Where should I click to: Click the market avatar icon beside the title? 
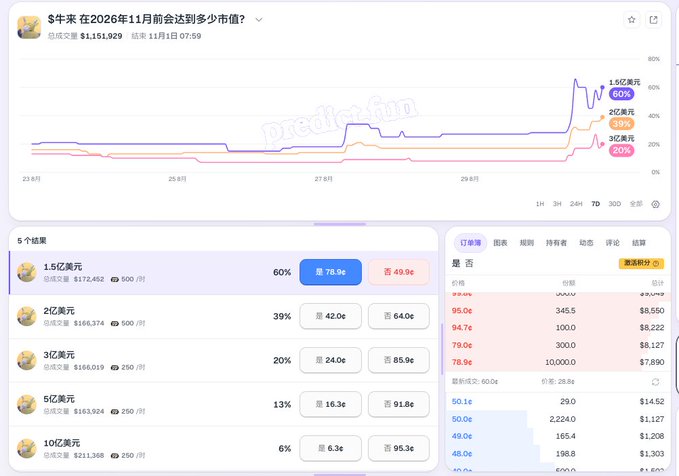point(29,27)
